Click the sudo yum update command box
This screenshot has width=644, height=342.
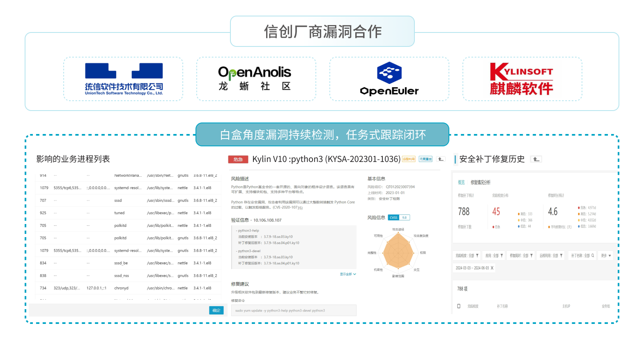[x=294, y=310]
